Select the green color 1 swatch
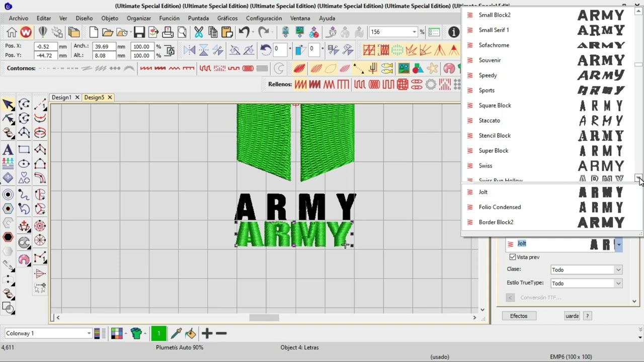Viewport: 644px width, 362px height. click(x=158, y=333)
